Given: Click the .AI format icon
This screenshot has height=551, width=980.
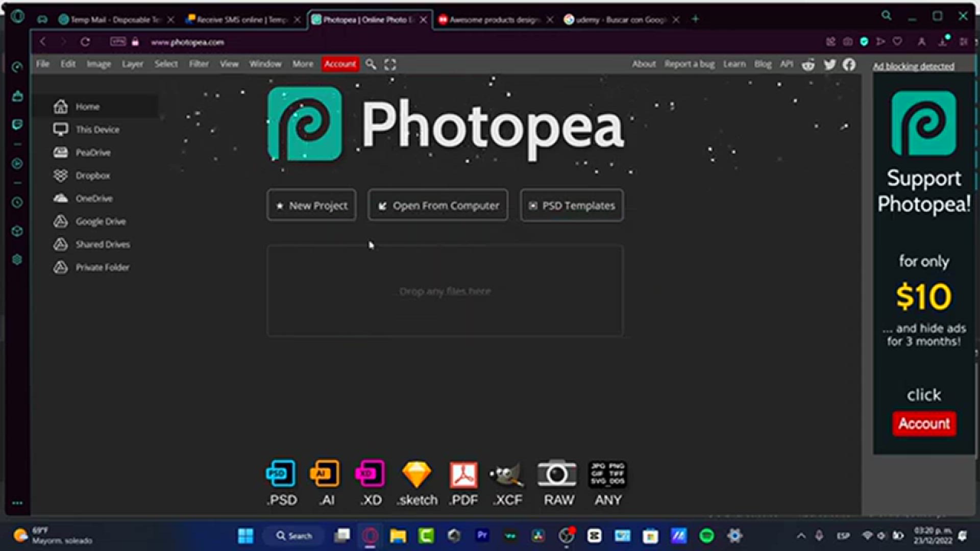Looking at the screenshot, I should 326,483.
